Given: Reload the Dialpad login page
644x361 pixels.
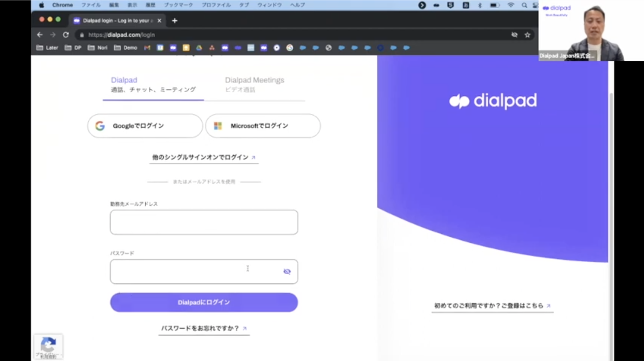Looking at the screenshot, I should tap(66, 35).
